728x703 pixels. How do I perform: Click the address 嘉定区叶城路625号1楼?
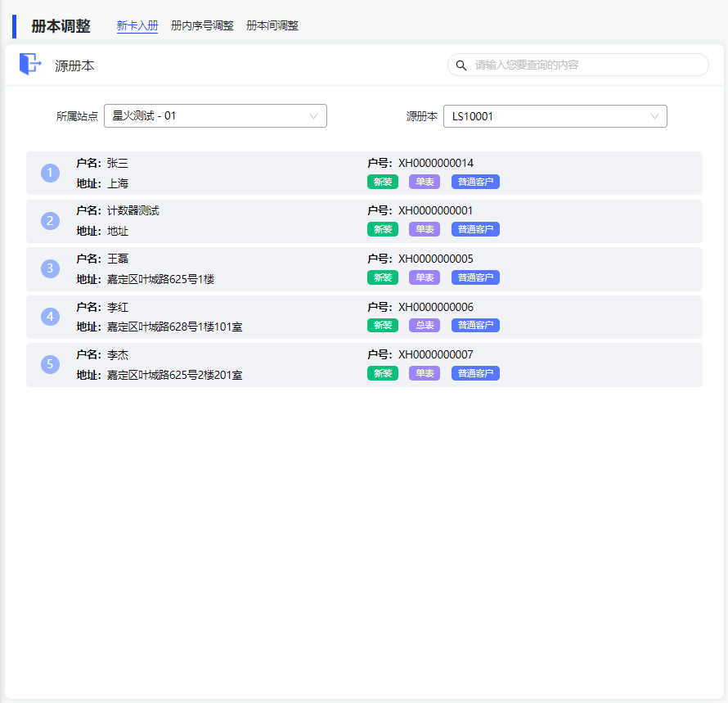pos(160,279)
